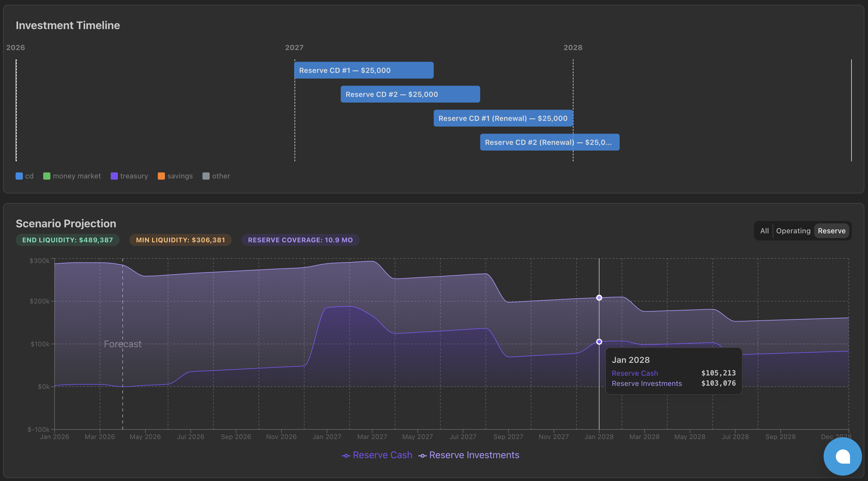The height and width of the screenshot is (481, 868).
Task: Click the treasury legend swatch
Action: tap(114, 176)
